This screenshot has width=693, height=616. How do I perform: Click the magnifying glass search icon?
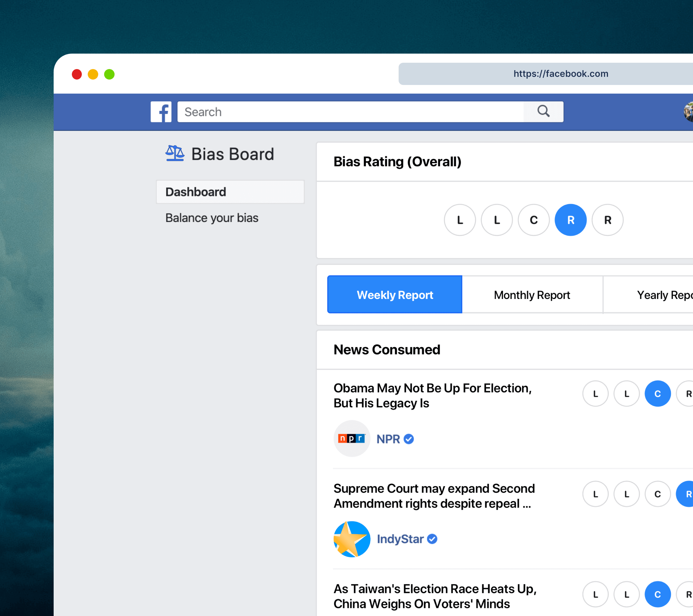coord(543,112)
